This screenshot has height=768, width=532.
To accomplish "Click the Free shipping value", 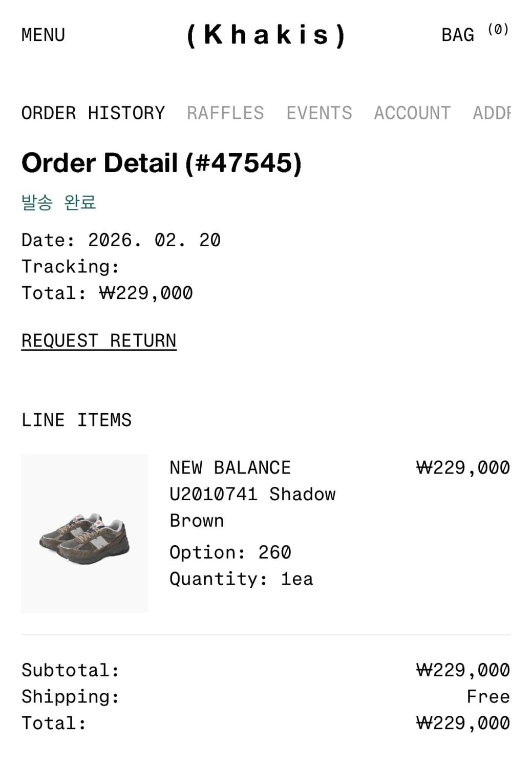I will (488, 697).
